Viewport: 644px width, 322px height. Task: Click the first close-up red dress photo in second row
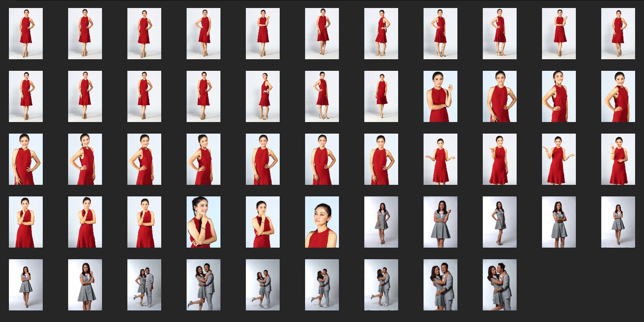[x=440, y=97]
